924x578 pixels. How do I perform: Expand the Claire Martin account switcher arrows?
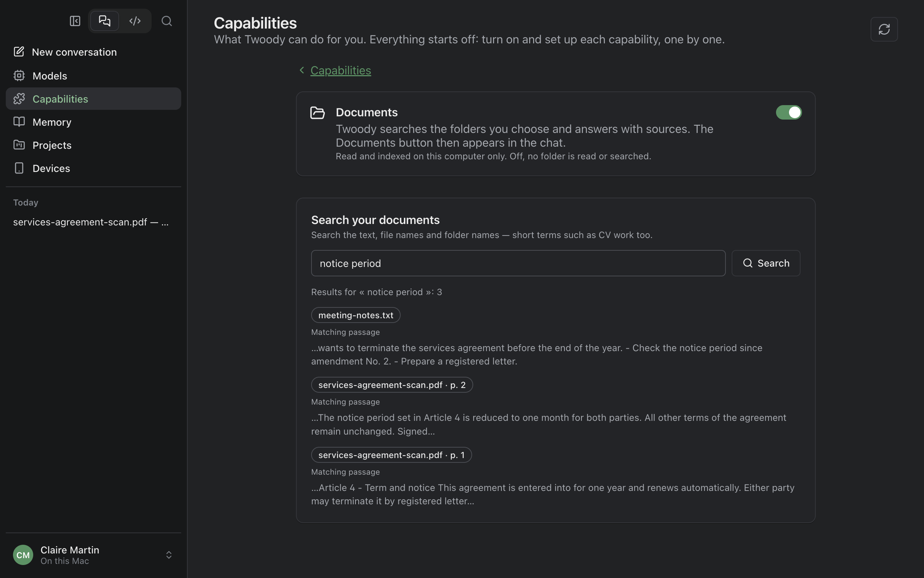pyautogui.click(x=169, y=555)
